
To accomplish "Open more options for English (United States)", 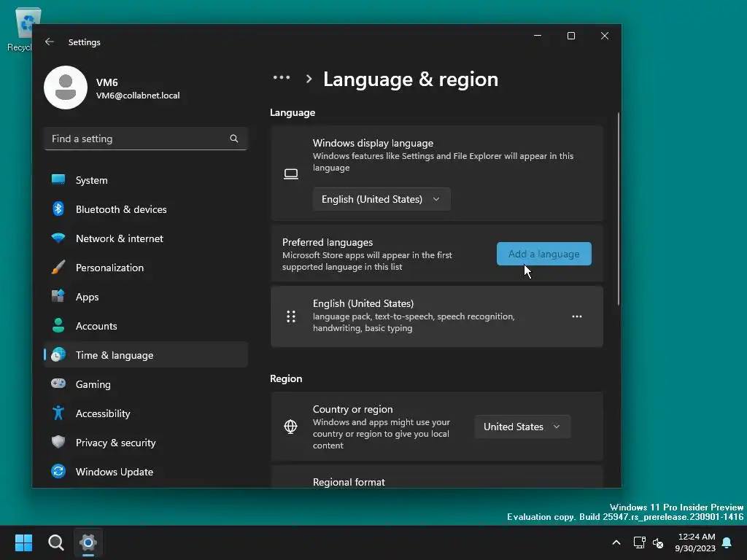I will pos(577,316).
